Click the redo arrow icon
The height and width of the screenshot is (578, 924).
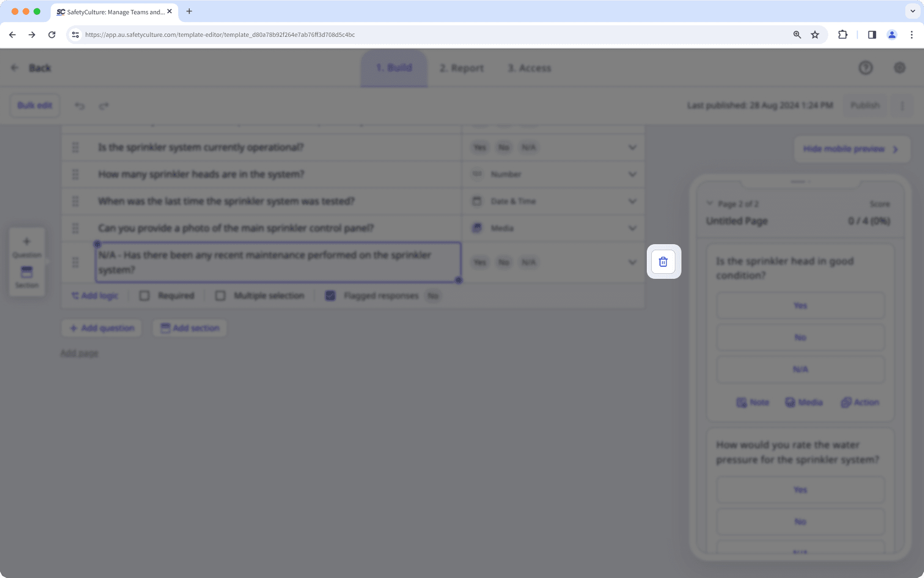point(104,106)
